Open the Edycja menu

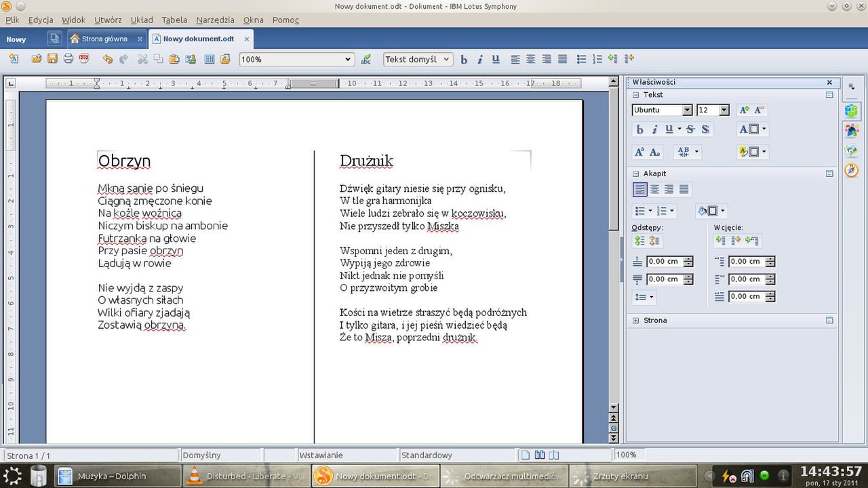[x=41, y=20]
